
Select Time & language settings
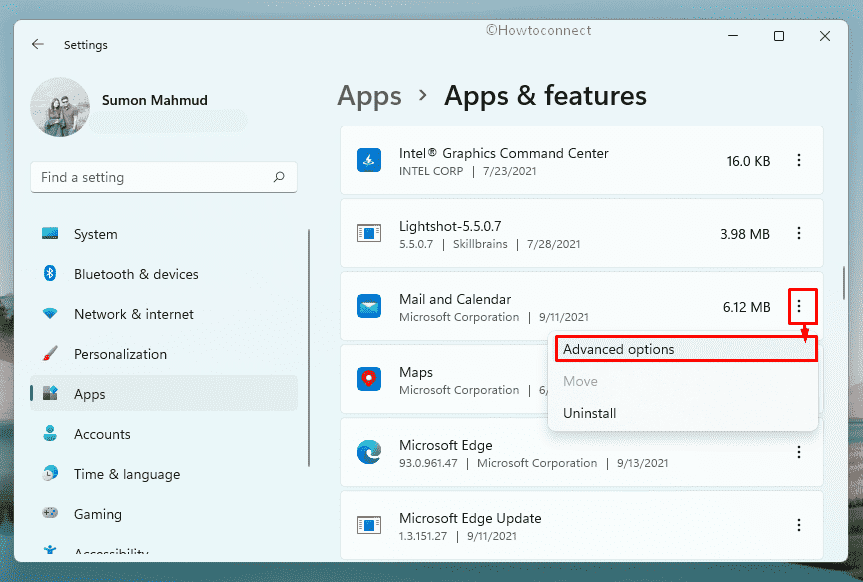126,474
